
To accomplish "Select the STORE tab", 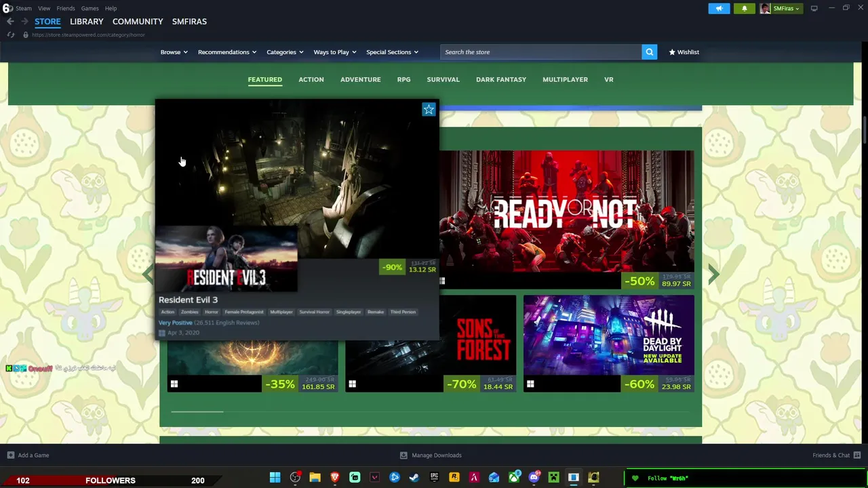I will (x=47, y=22).
